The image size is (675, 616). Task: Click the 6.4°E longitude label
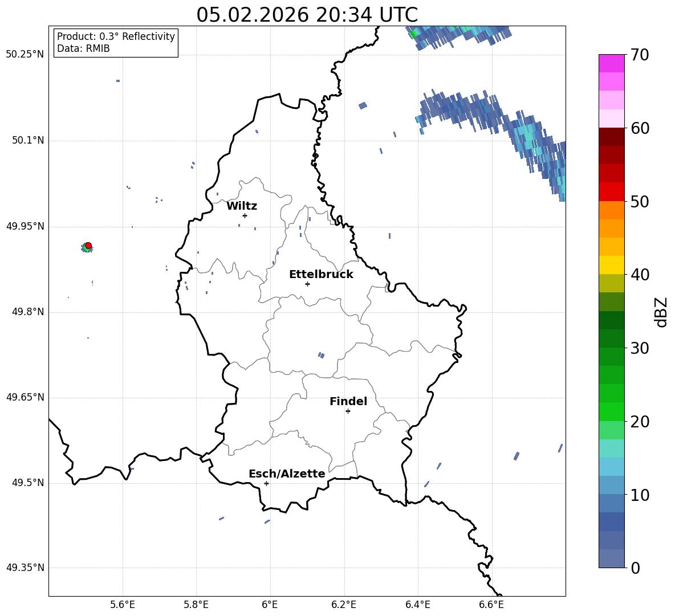tap(417, 605)
